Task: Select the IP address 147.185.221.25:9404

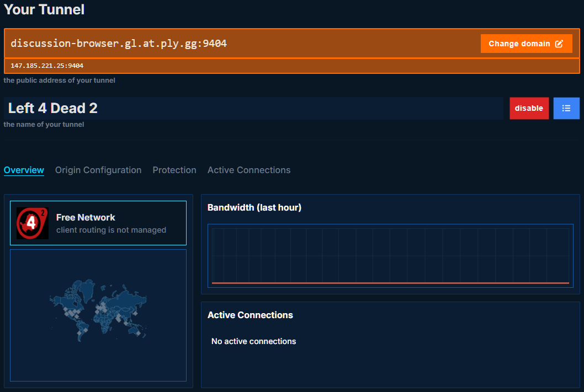Action: [x=47, y=66]
